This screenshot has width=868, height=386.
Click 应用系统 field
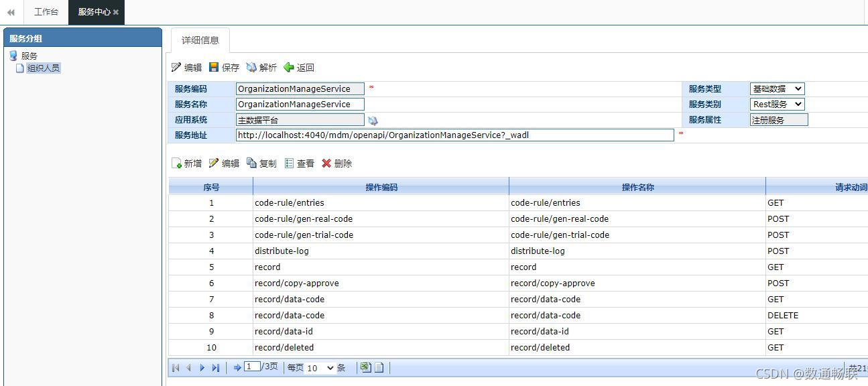point(300,120)
